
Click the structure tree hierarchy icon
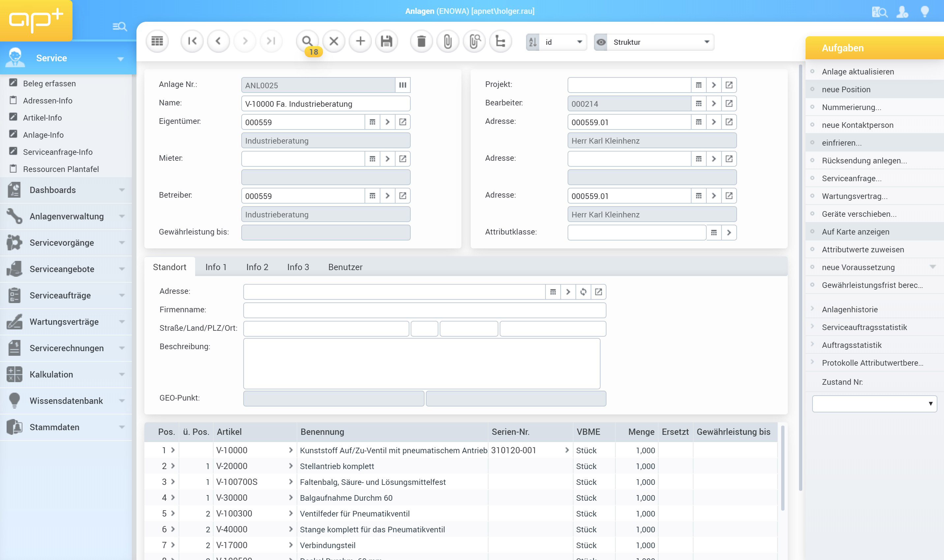click(500, 41)
